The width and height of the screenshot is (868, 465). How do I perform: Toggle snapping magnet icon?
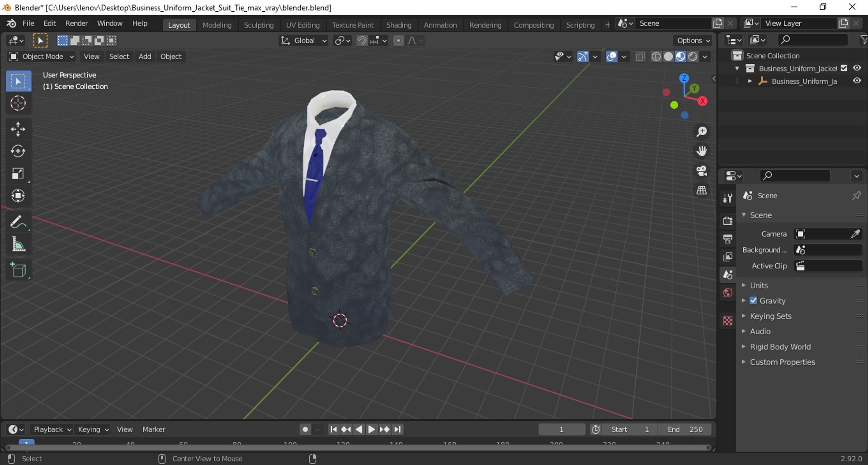(x=362, y=41)
